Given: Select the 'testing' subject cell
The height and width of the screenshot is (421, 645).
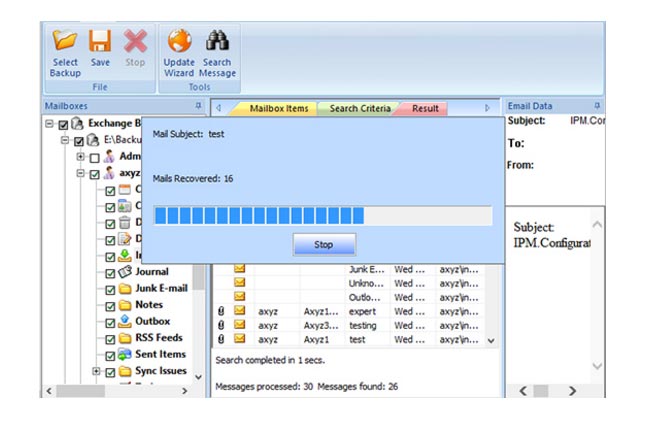Looking at the screenshot, I should point(362,326).
